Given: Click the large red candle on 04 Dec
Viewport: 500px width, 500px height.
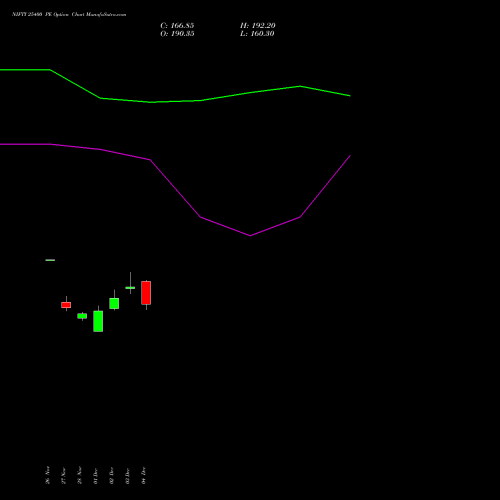Looking at the screenshot, I should (x=146, y=293).
